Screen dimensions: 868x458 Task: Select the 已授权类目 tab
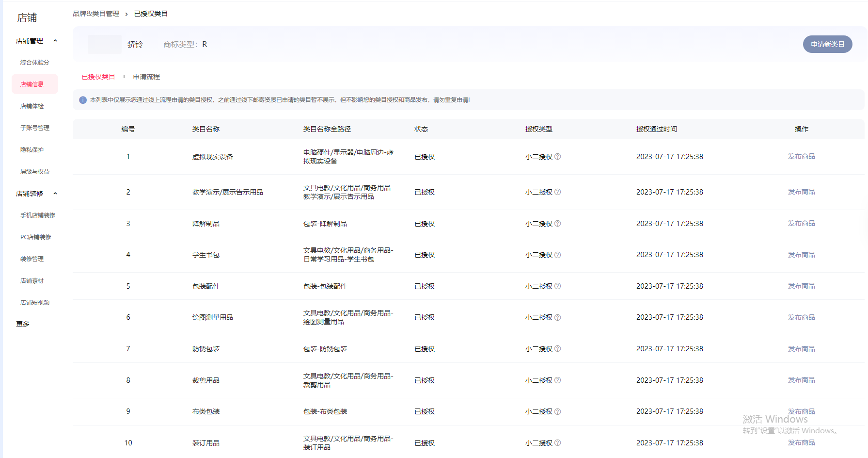(98, 77)
